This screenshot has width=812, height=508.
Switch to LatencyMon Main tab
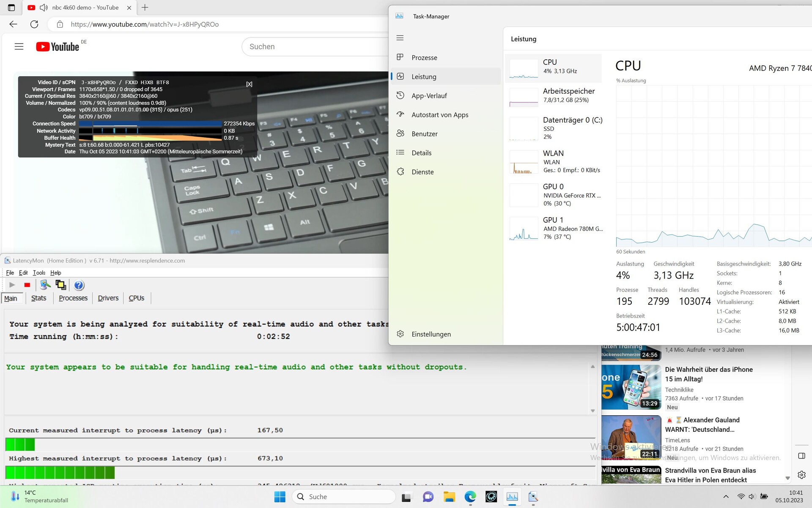pos(11,298)
